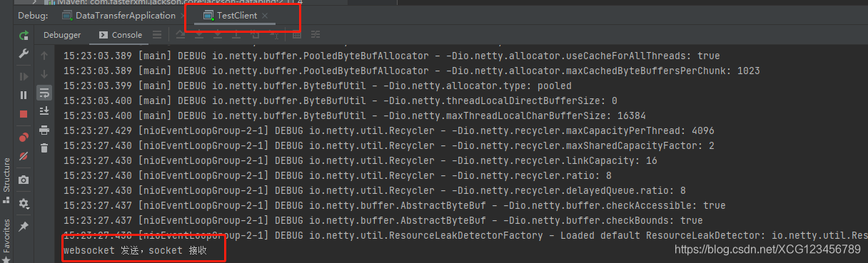The width and height of the screenshot is (868, 263).
Task: Open the wrench debug configuration icon
Action: (24, 54)
